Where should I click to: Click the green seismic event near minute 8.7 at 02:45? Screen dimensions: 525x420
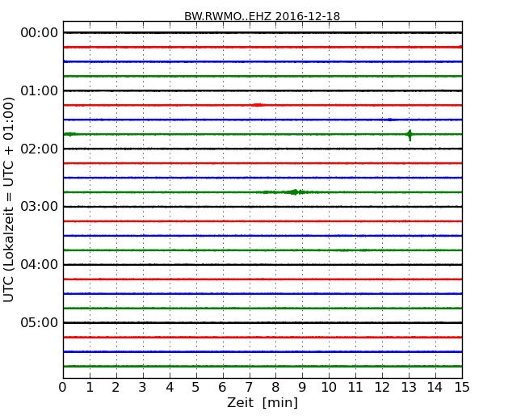tap(295, 192)
